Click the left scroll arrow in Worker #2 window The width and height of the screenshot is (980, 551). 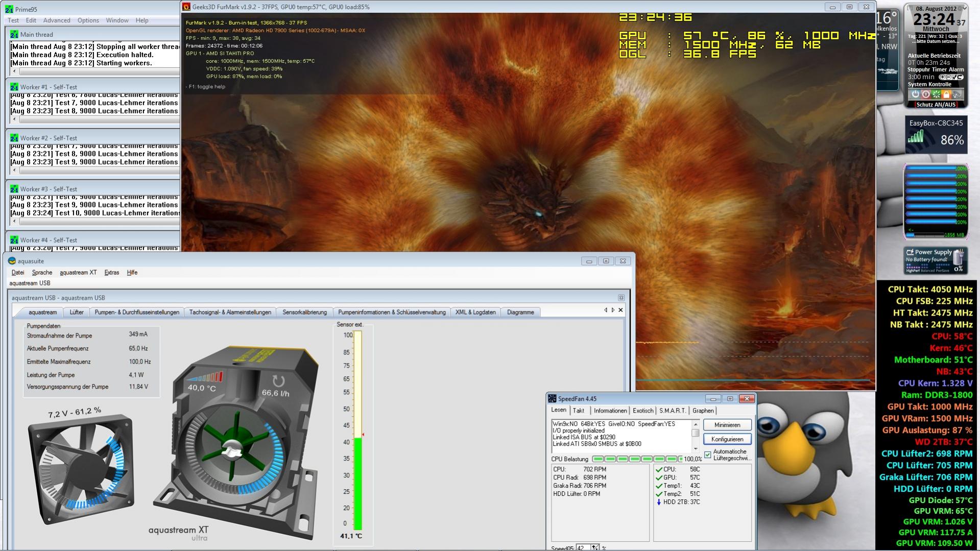coord(14,171)
